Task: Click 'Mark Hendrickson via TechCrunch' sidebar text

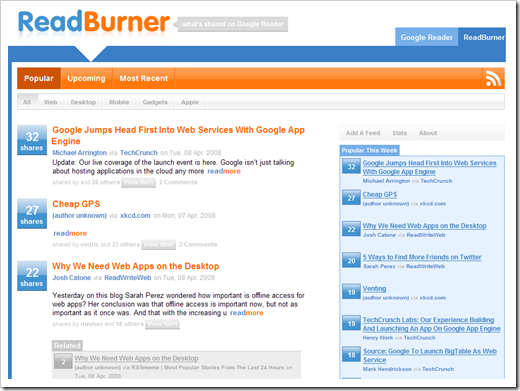Action: coord(408,369)
